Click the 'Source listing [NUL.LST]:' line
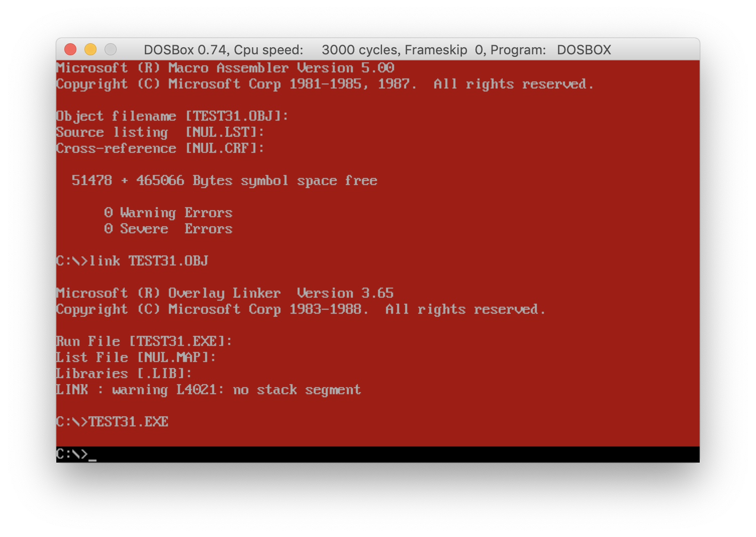The height and width of the screenshot is (537, 756). click(x=160, y=132)
